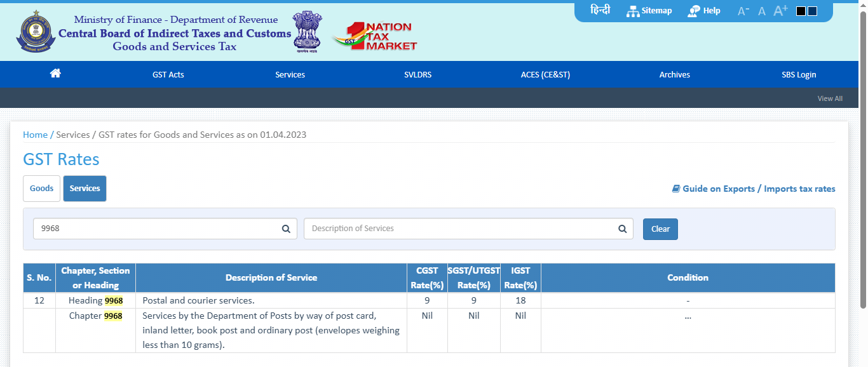The height and width of the screenshot is (367, 868).
Task: Open the Help link
Action: (x=704, y=11)
